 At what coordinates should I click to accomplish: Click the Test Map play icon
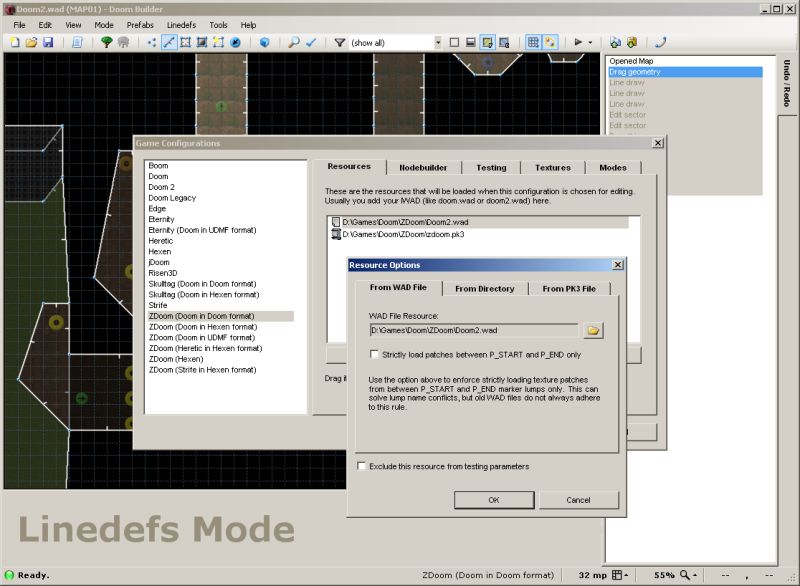(x=578, y=42)
